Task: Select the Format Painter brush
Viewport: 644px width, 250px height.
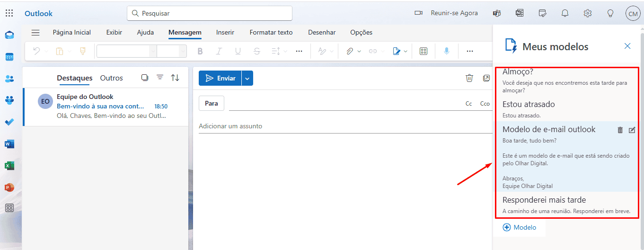Action: (x=83, y=51)
